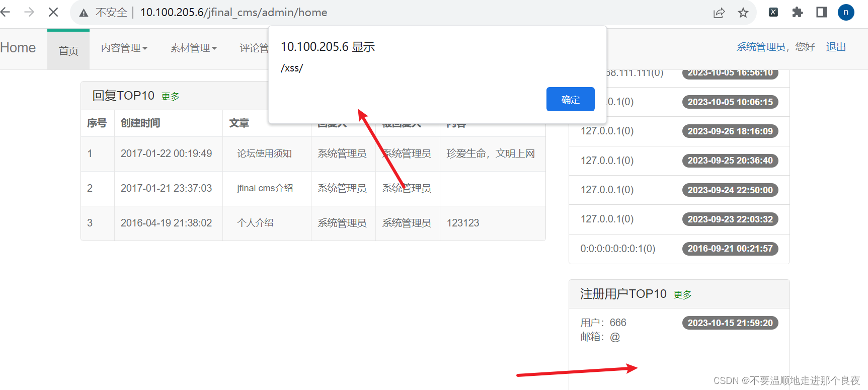Click the 回复TOP10 panel heading
This screenshot has height=390, width=868.
coord(123,96)
